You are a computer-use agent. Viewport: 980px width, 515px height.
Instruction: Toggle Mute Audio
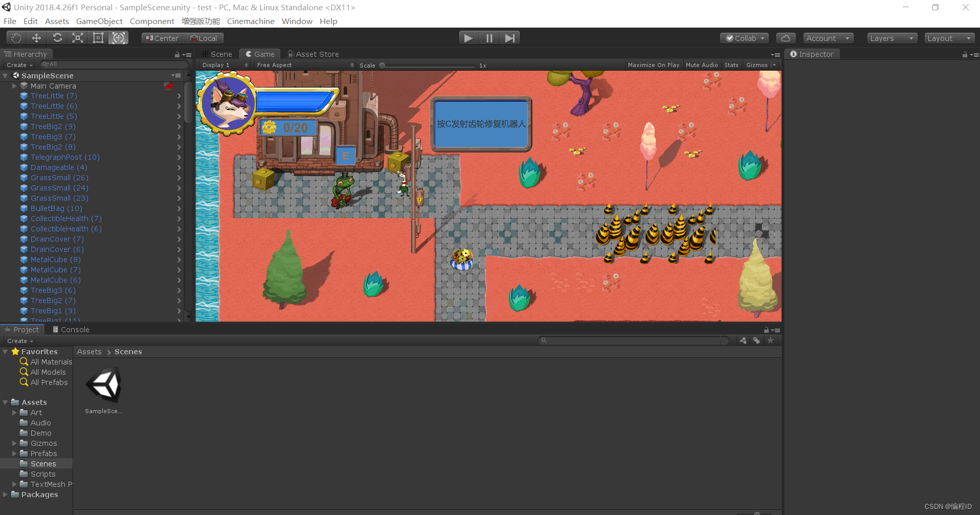pyautogui.click(x=701, y=65)
